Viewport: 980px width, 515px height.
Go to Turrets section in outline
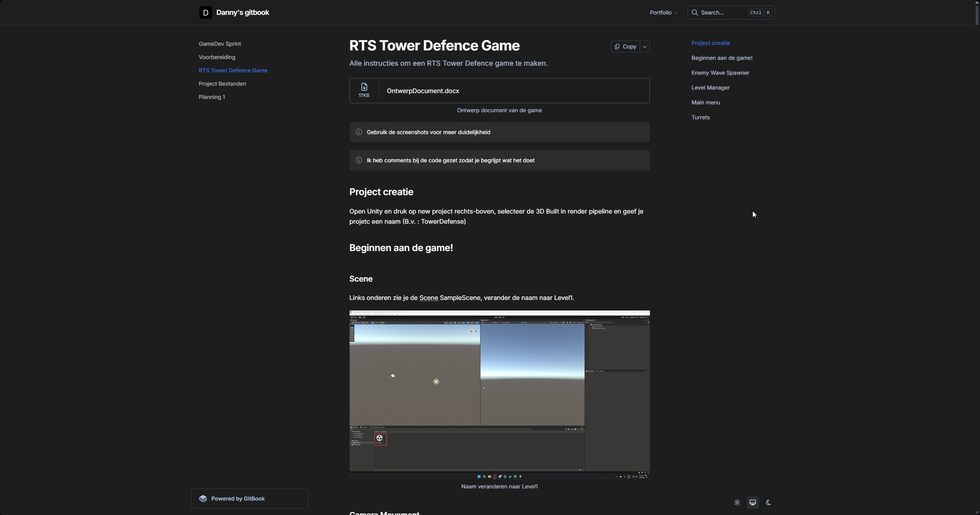pos(700,117)
